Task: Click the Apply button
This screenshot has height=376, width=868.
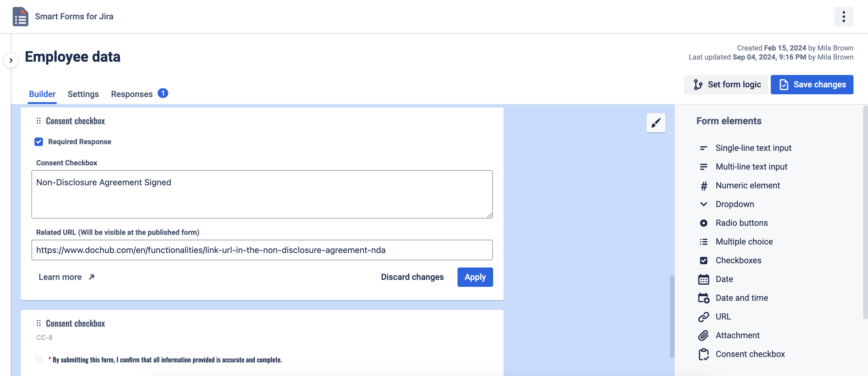Action: tap(475, 277)
